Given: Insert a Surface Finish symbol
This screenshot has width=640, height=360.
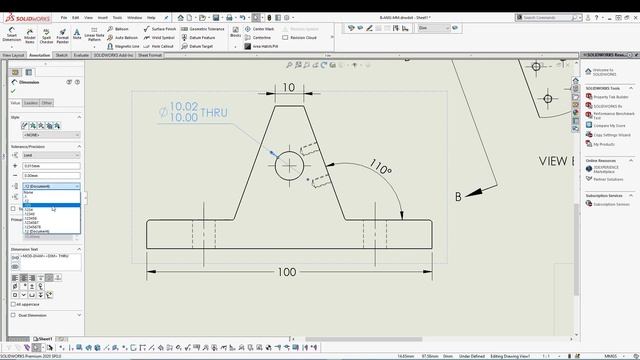Looking at the screenshot, I should (160, 29).
